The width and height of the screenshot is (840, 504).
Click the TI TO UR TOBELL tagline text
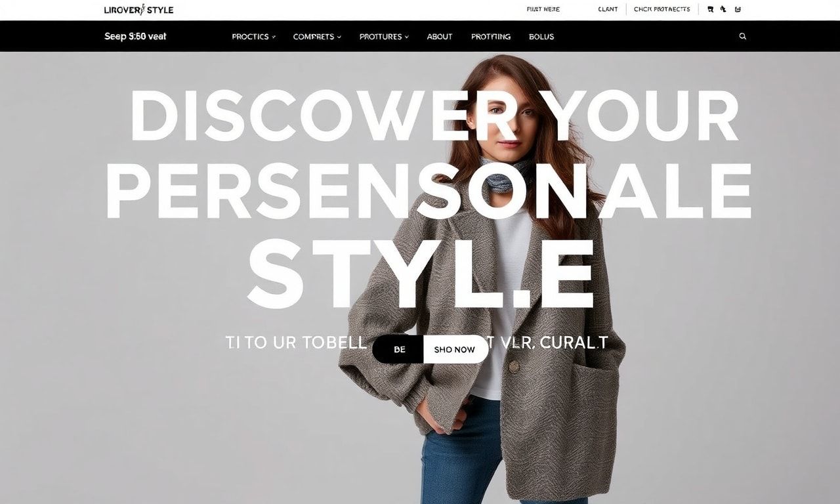[295, 343]
